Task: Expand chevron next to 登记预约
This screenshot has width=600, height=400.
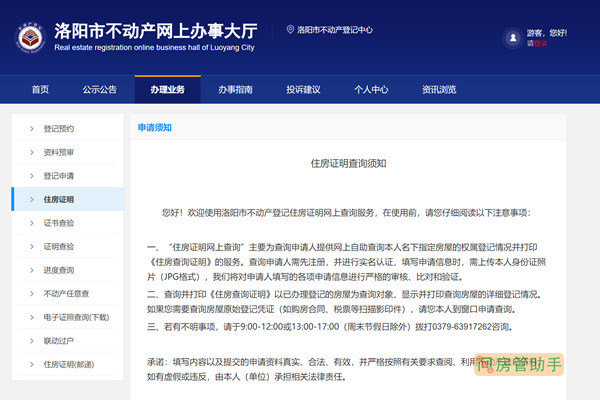Action: coord(32,129)
